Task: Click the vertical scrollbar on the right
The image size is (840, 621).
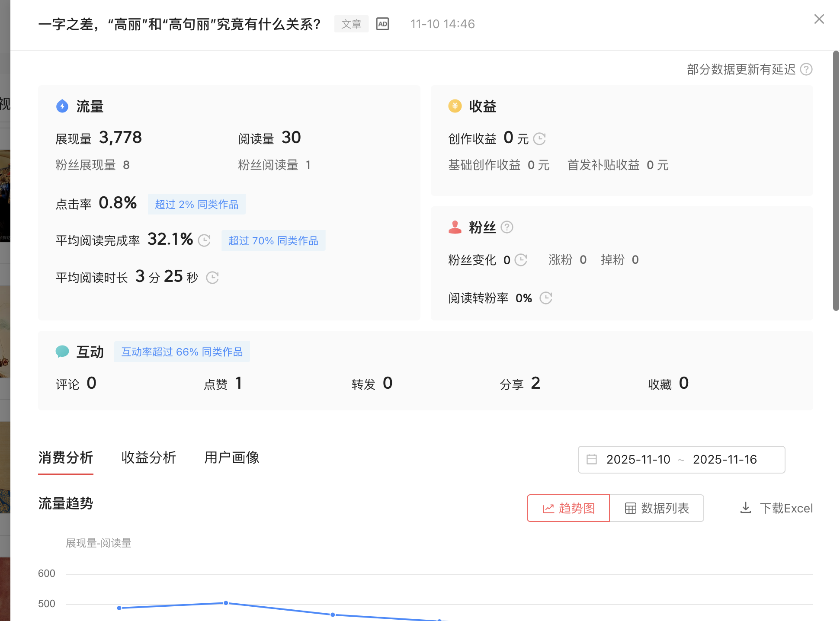Action: pos(836,181)
